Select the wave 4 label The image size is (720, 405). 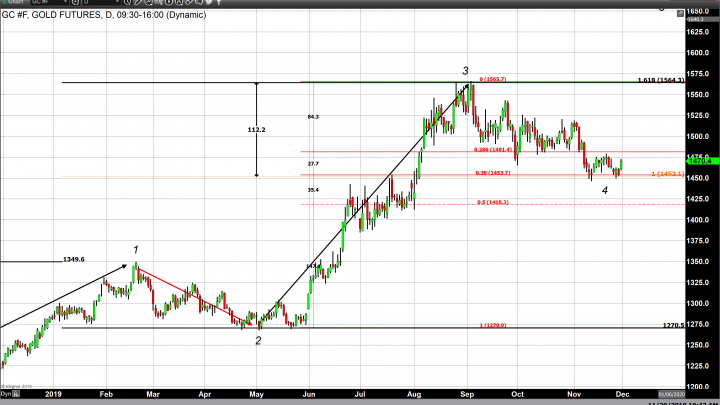[x=604, y=190]
